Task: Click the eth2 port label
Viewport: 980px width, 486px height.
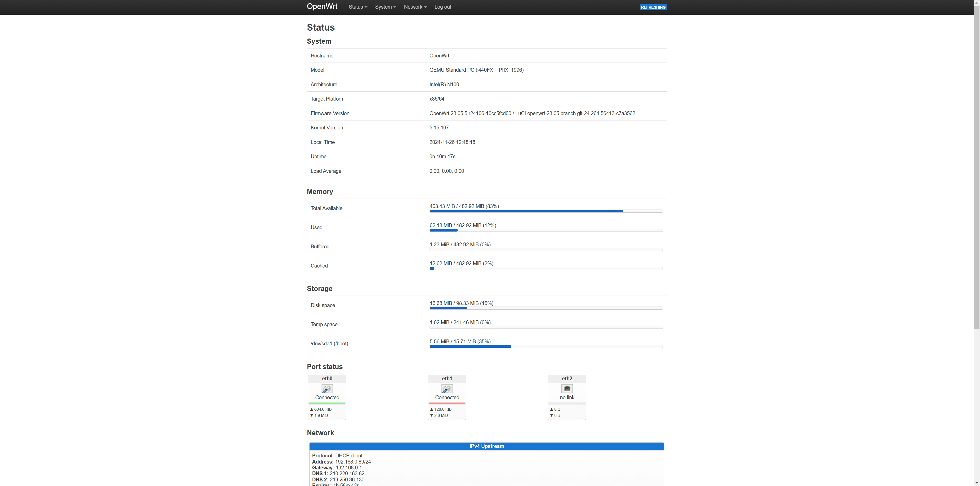Action: click(567, 378)
